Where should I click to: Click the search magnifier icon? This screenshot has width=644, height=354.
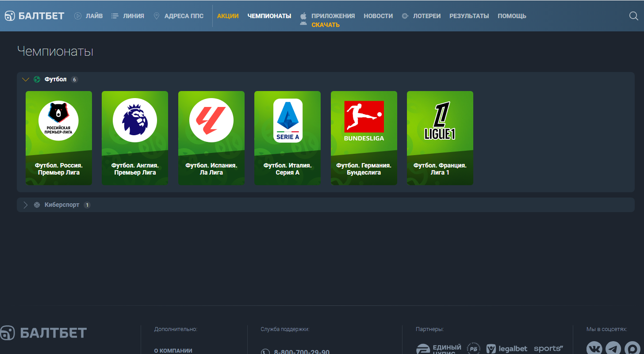(633, 16)
